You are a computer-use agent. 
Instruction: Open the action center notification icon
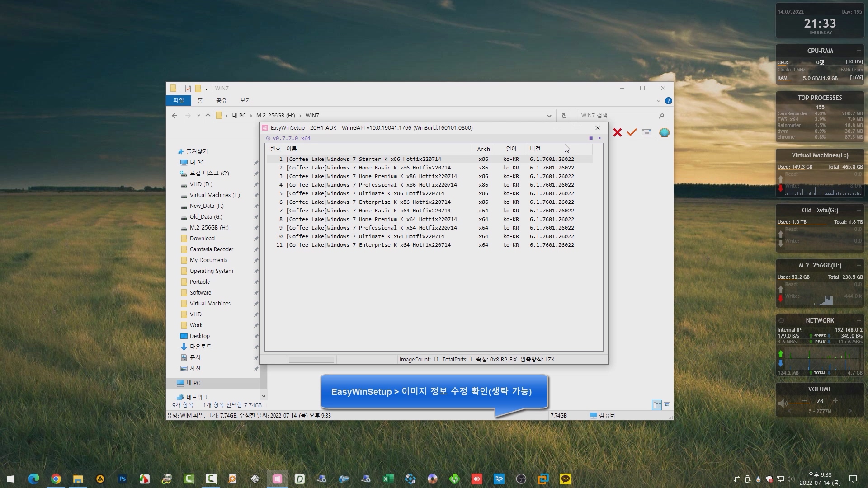coord(853,479)
